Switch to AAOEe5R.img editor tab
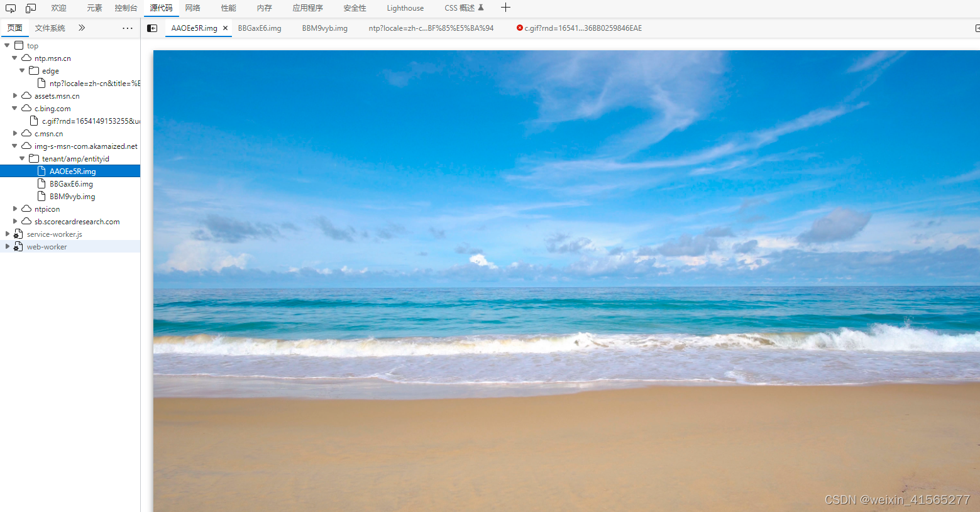This screenshot has height=512, width=980. click(x=194, y=28)
